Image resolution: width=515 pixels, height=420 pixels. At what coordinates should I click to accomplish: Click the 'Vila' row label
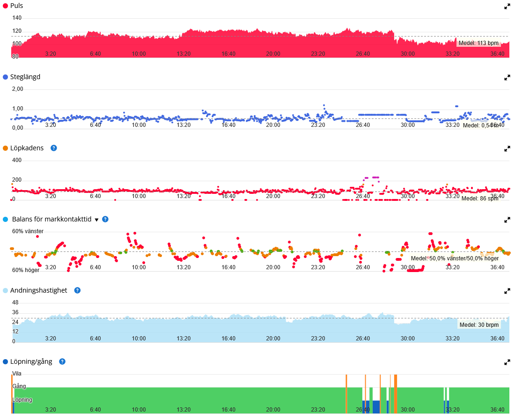pyautogui.click(x=17, y=374)
